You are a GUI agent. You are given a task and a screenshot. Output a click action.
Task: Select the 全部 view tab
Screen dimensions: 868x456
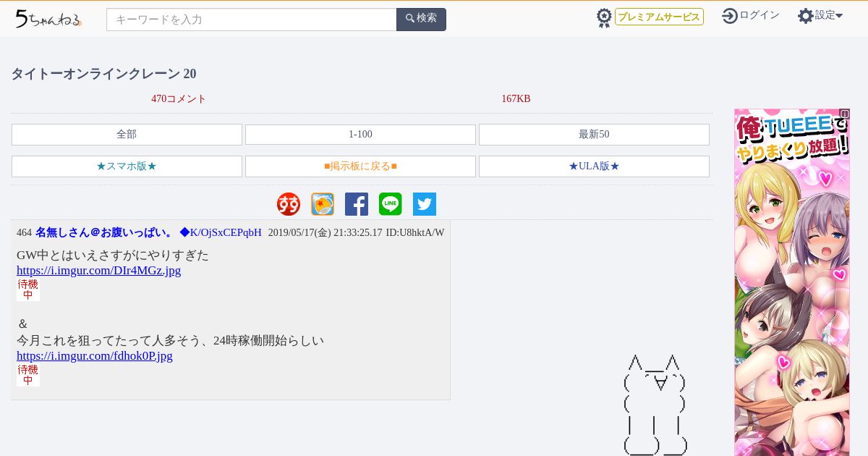(127, 135)
